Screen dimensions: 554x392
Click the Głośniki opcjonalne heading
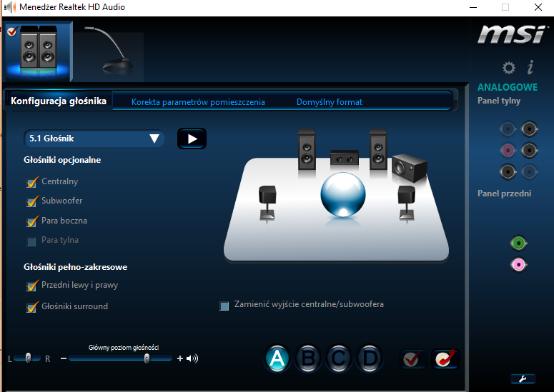(62, 160)
